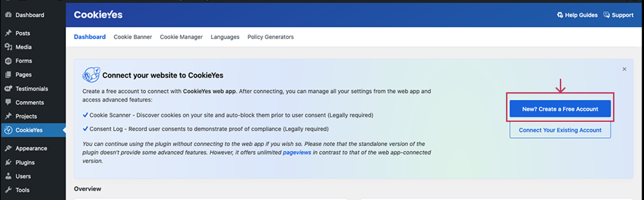Switch to the Cookie Manager tab
Viewport: 644px width, 200px height.
[x=181, y=37]
